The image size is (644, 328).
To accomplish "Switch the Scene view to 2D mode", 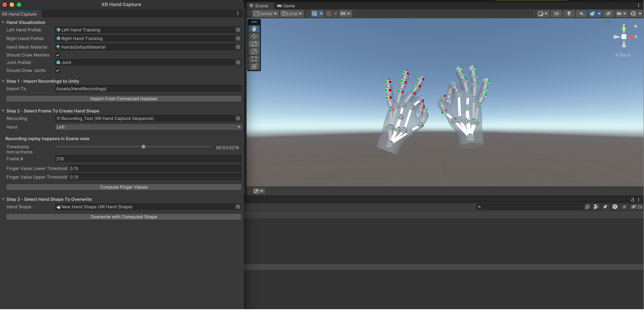I will click(557, 14).
